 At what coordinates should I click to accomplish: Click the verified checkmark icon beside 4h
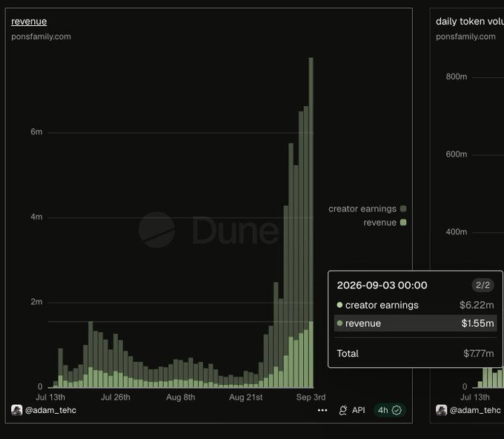pos(397,410)
